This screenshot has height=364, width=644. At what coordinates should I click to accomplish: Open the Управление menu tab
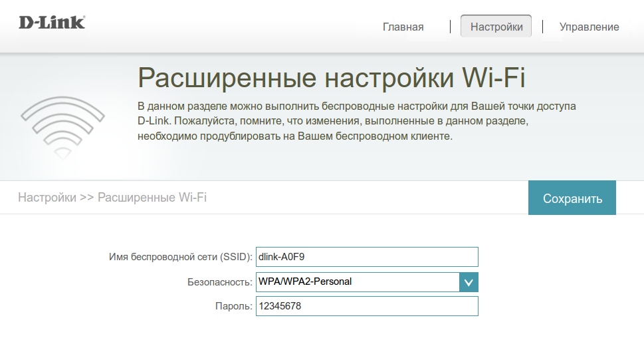pyautogui.click(x=589, y=27)
